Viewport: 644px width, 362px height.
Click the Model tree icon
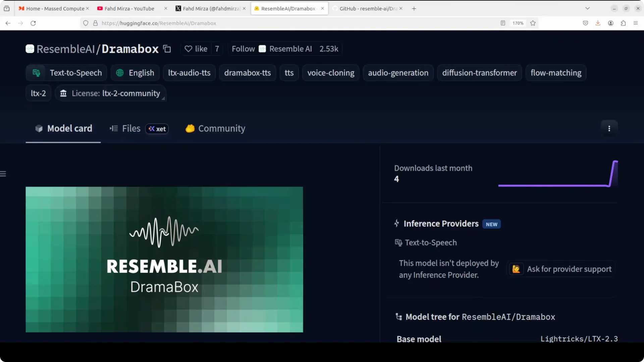(398, 317)
